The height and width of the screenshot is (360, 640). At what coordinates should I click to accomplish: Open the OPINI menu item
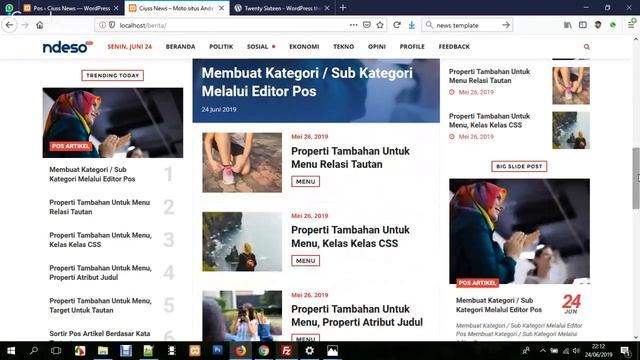pyautogui.click(x=377, y=47)
